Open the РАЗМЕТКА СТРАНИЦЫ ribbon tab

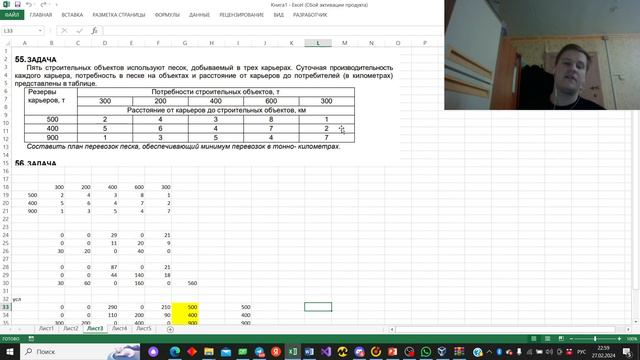pos(119,15)
